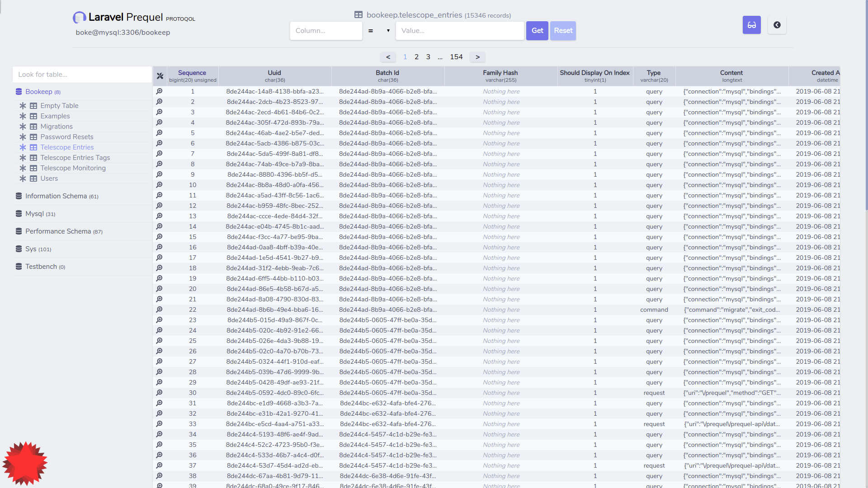
Task: Click the back arrow circle icon
Action: click(777, 25)
